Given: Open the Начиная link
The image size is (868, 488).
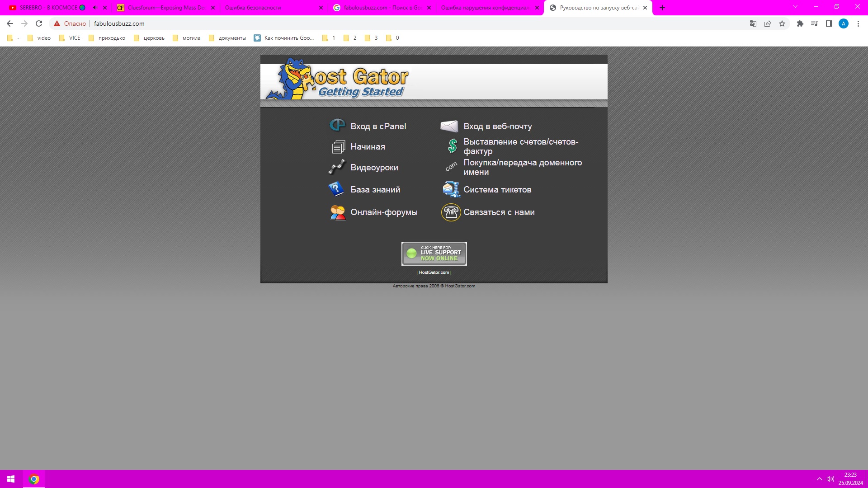Looking at the screenshot, I should 368,147.
